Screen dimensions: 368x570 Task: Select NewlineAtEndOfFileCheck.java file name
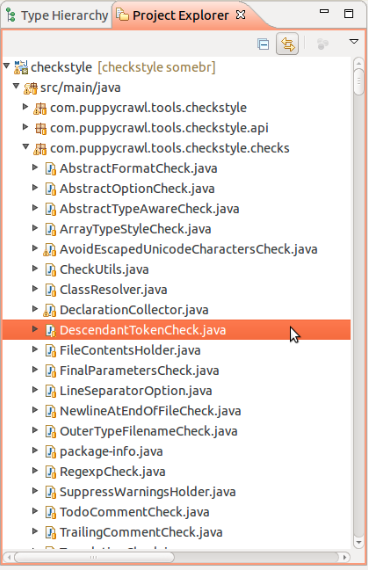[x=151, y=411]
